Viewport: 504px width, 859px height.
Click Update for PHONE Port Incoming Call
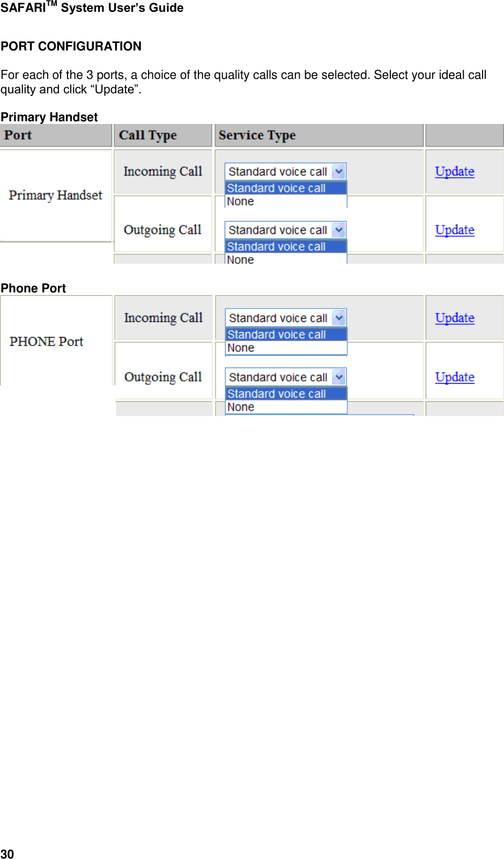454,318
